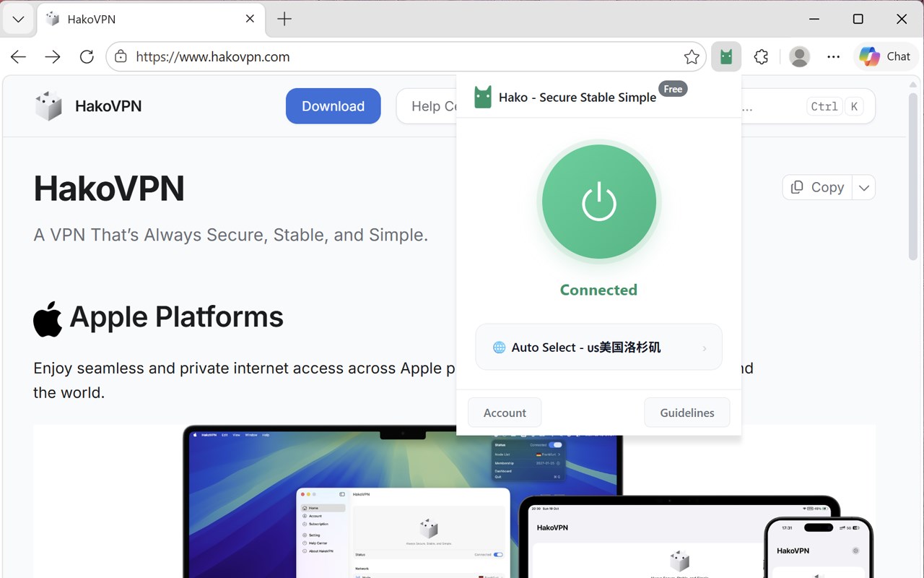Click the tagline about Secure, Stable, and Simple
This screenshot has width=924, height=578.
(231, 235)
